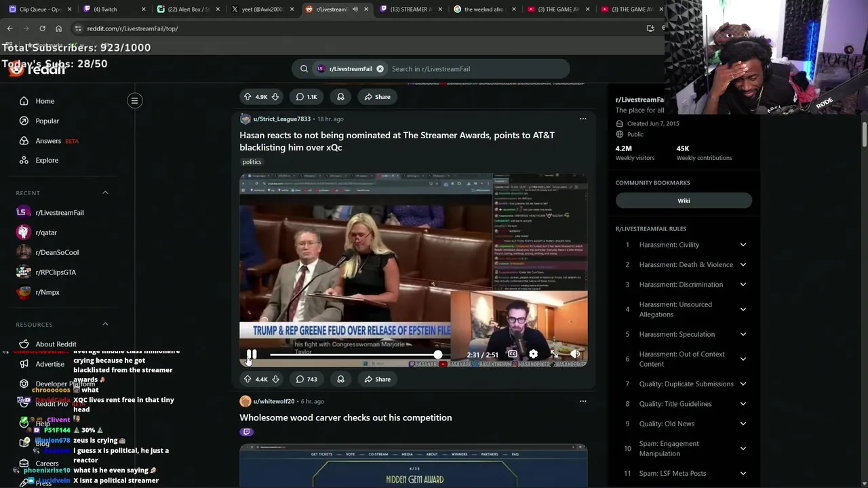The height and width of the screenshot is (488, 868).
Task: Upvote the Hasan post with 4.4K
Action: [248, 379]
